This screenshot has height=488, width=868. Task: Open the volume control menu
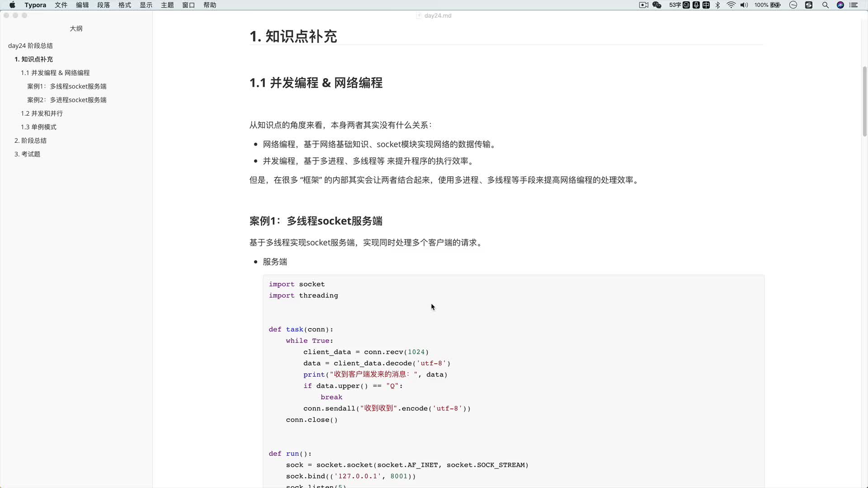[x=744, y=5]
